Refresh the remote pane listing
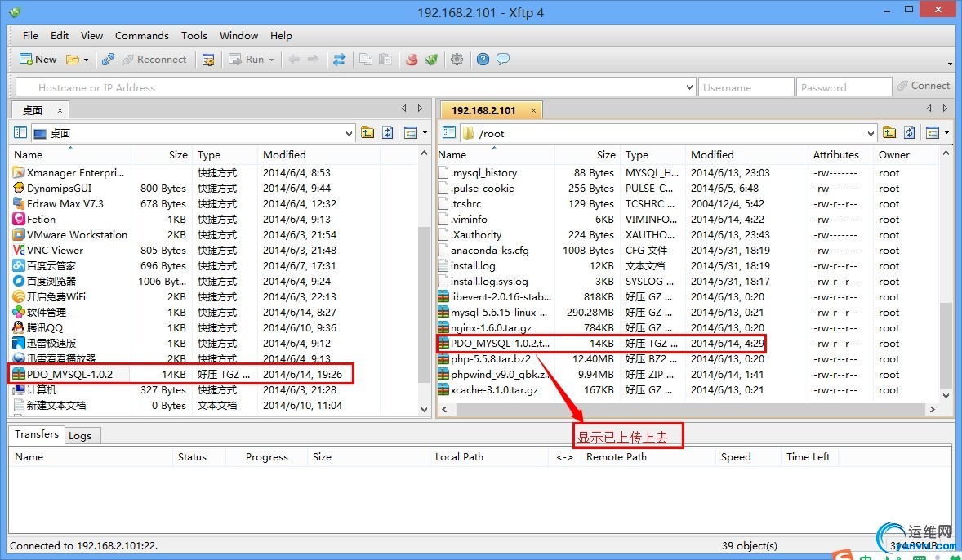This screenshot has height=560, width=962. tap(909, 132)
